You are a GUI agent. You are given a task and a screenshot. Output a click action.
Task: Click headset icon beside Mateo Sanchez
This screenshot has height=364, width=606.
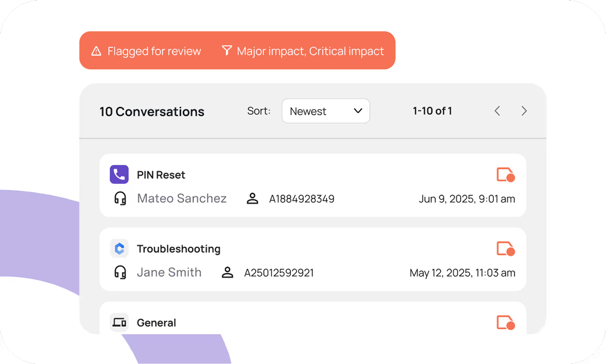point(120,198)
